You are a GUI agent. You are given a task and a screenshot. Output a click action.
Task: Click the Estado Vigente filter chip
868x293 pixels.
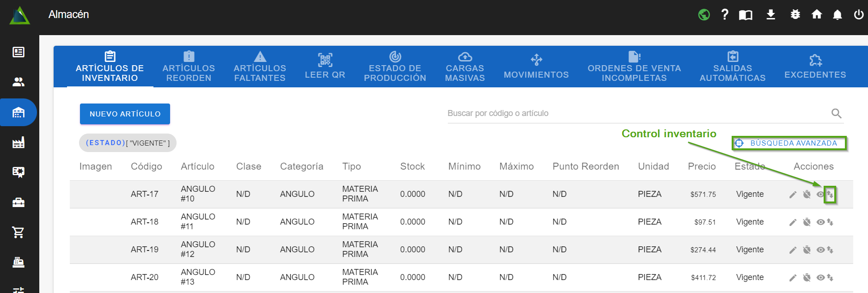[x=128, y=143]
